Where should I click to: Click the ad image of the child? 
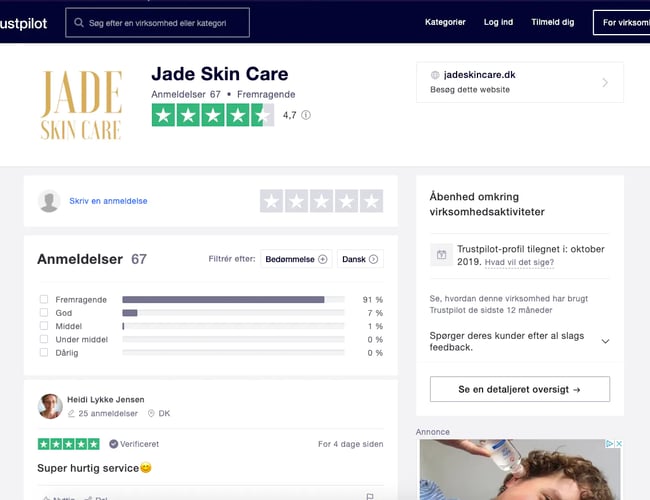[x=520, y=470]
